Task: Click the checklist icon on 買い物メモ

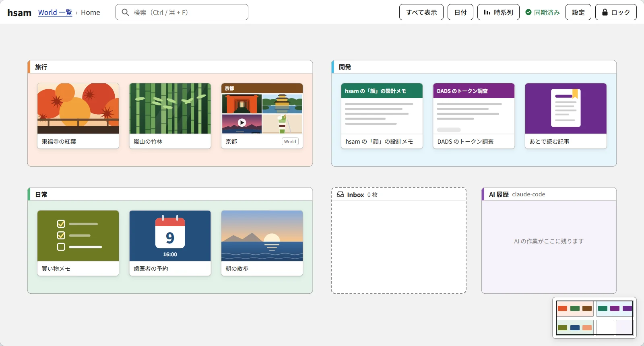Action: coord(79,235)
